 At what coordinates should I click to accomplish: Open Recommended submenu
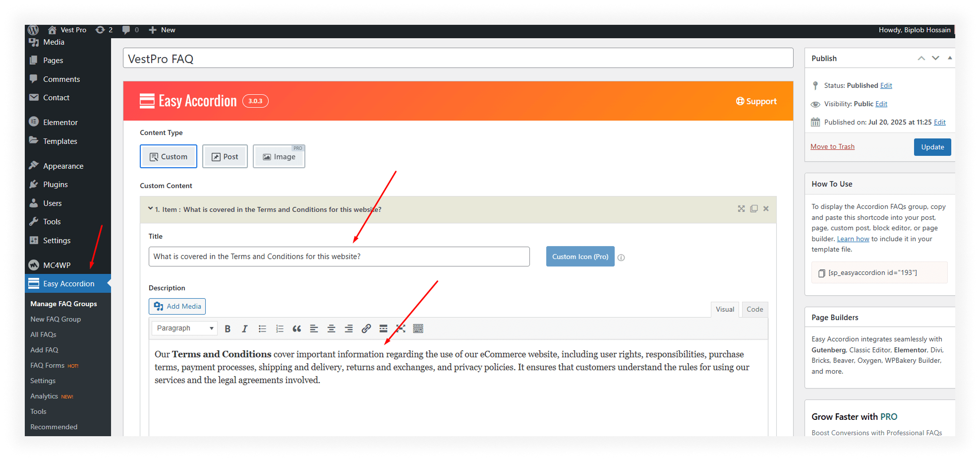[x=54, y=427]
